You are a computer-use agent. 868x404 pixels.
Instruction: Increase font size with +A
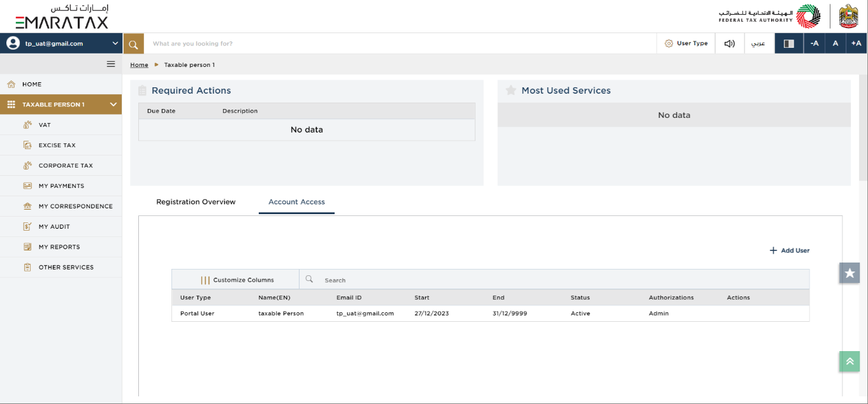click(x=856, y=43)
